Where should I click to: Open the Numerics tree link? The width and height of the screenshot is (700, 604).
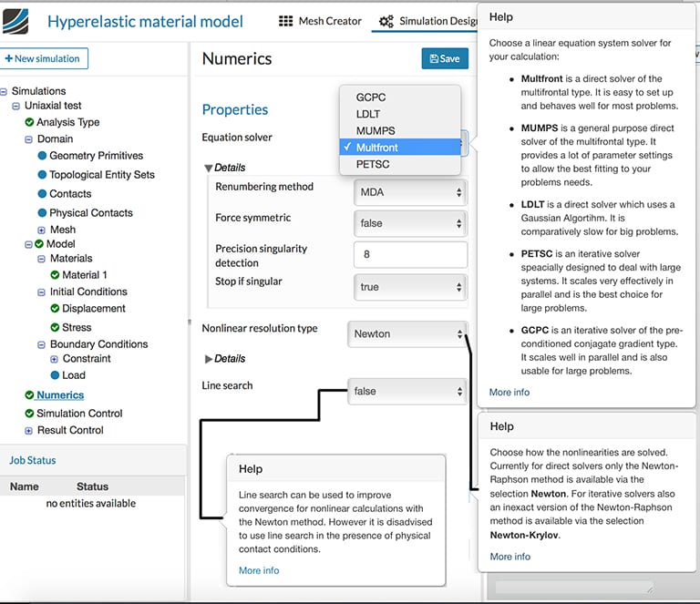pos(60,395)
